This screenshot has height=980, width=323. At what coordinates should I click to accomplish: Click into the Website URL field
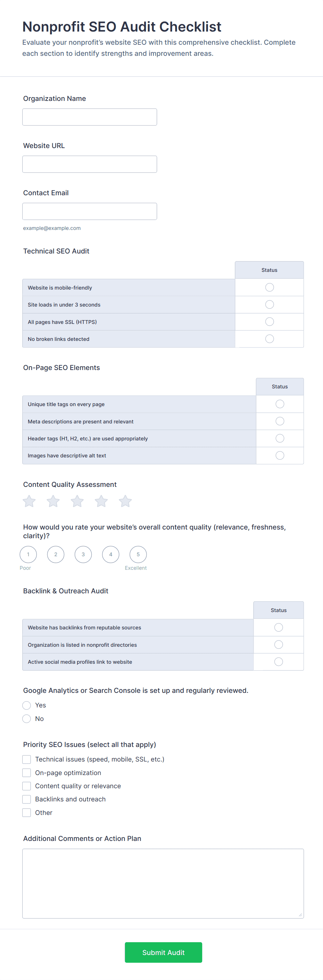(90, 164)
